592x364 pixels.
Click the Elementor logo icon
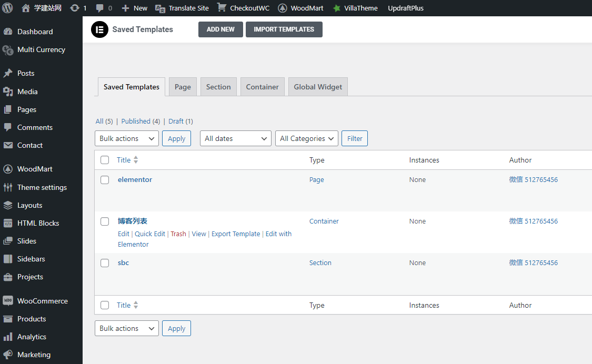(x=99, y=29)
